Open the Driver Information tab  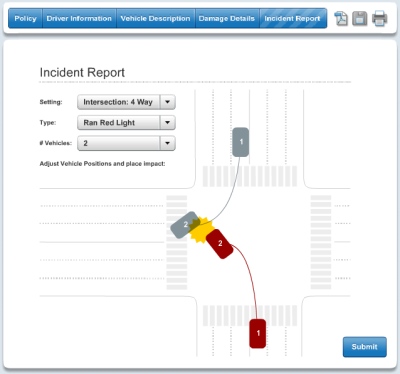[x=79, y=18]
